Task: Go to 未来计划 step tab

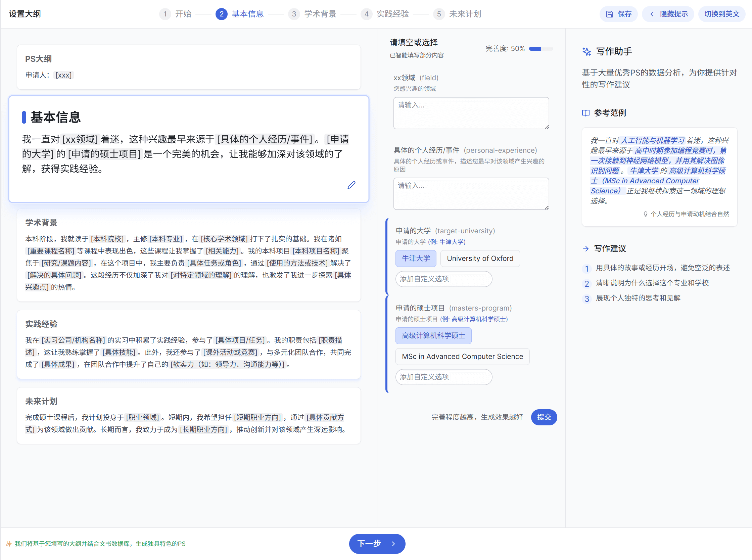Action: 465,14
